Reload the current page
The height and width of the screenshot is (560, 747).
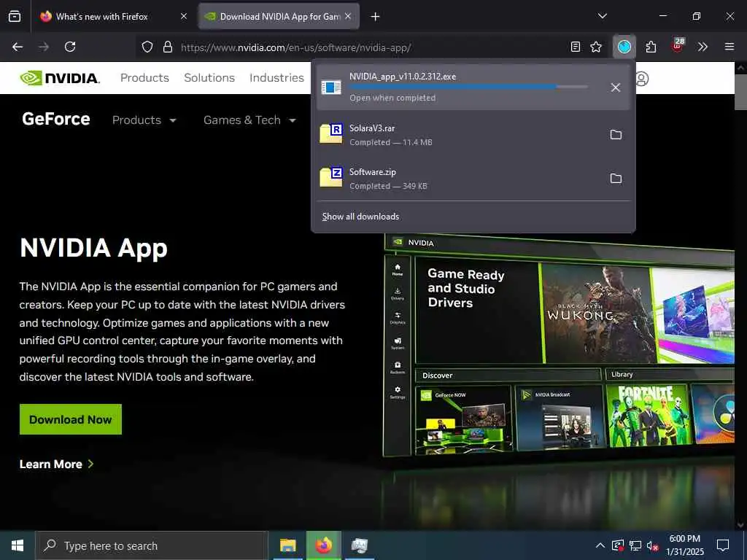click(x=70, y=47)
